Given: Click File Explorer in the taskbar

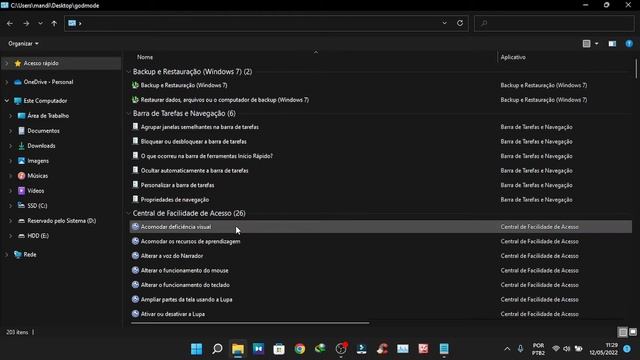Looking at the screenshot, I should click(x=238, y=349).
